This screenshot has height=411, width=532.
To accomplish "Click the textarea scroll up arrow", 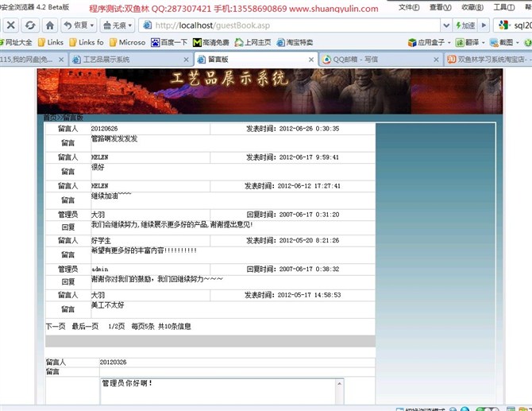I will (x=339, y=384).
